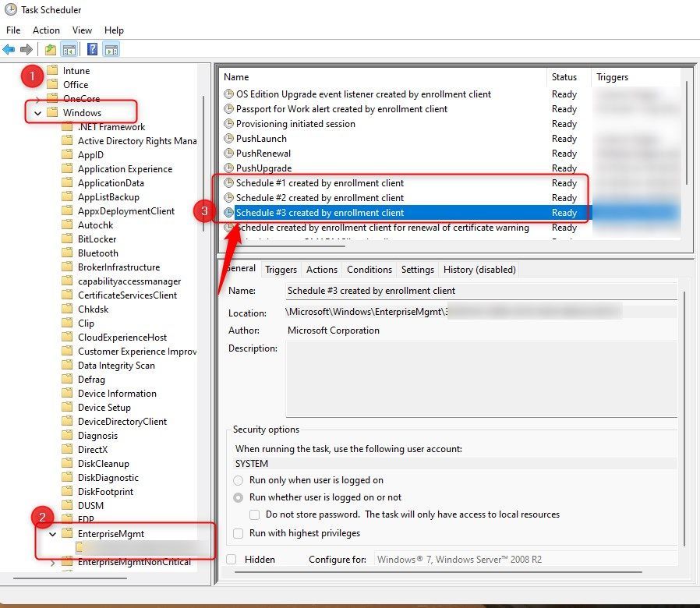Click the Task Scheduler clock title icon
Viewport: 700px width, 608px height.
tap(11, 9)
